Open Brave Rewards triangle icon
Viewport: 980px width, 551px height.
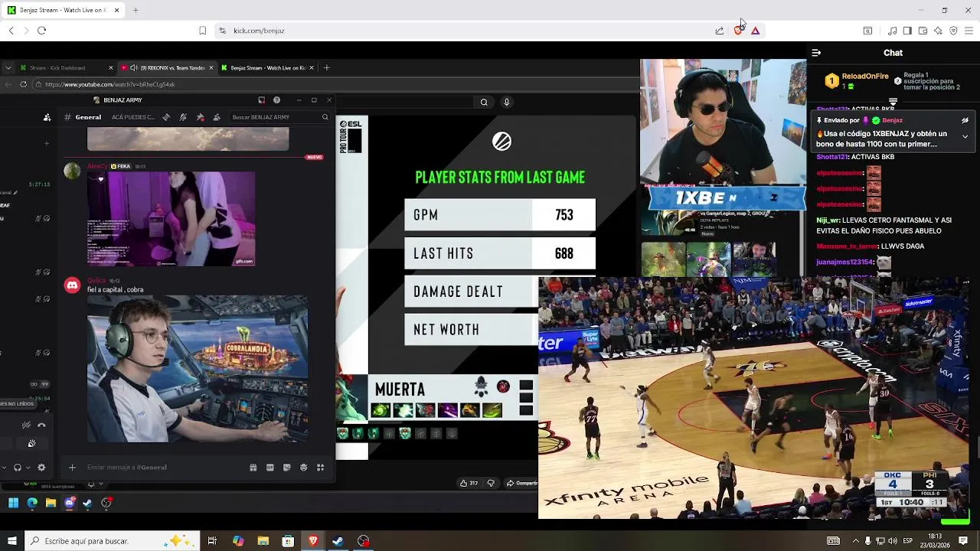tap(755, 31)
